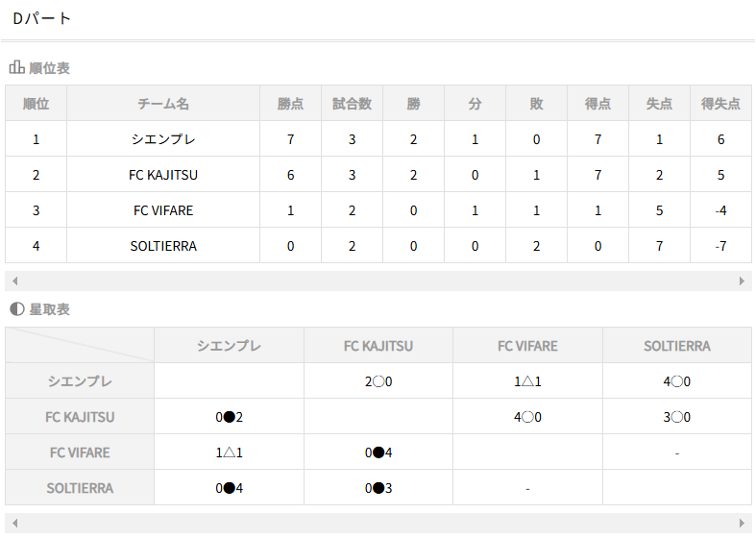
Task: Select the 得失点 column header
Action: (720, 103)
